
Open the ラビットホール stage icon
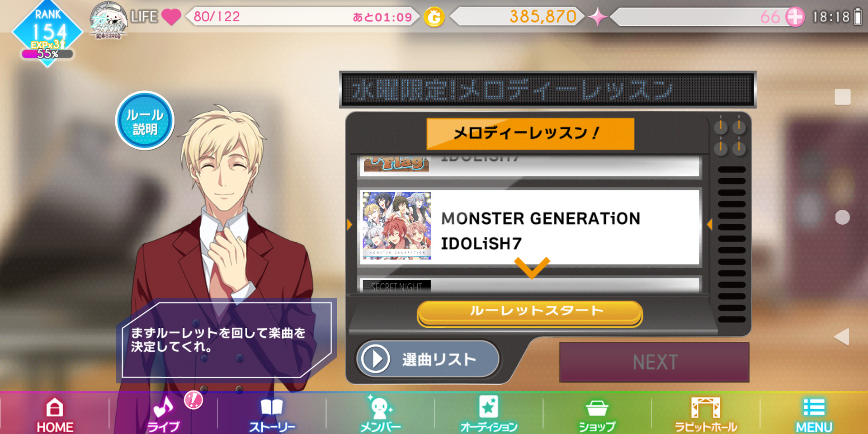pos(706,407)
